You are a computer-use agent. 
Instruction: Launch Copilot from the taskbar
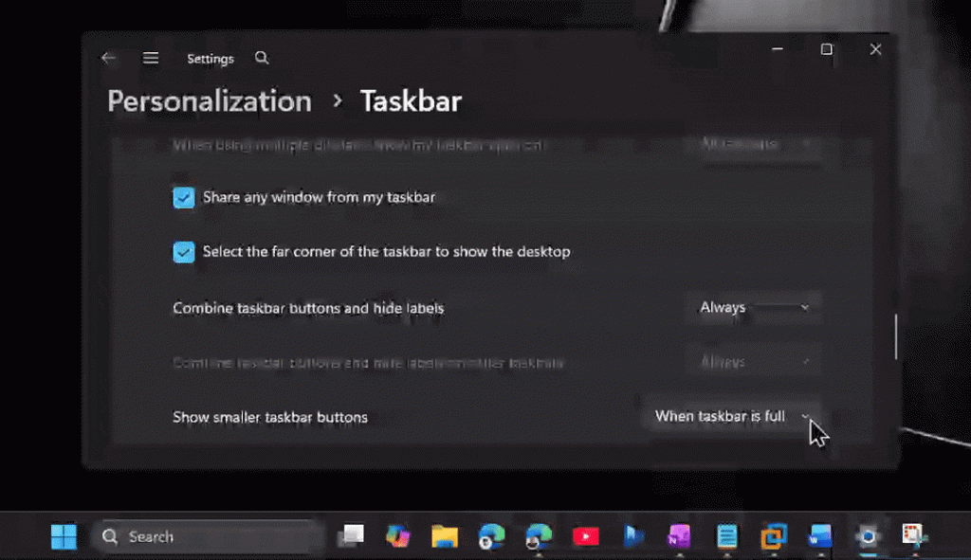tap(397, 536)
